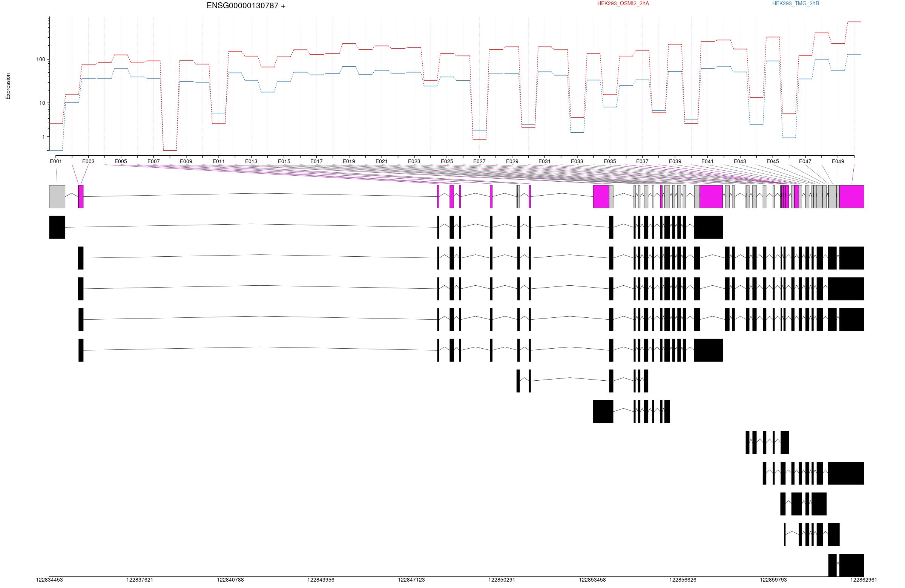
Task: Click the y-axis tick value 1
Action: pos(43,137)
